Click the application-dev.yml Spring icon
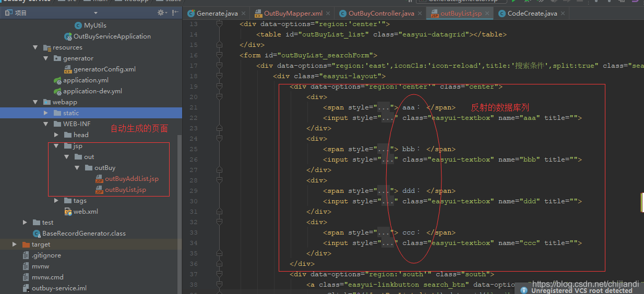 click(x=57, y=91)
